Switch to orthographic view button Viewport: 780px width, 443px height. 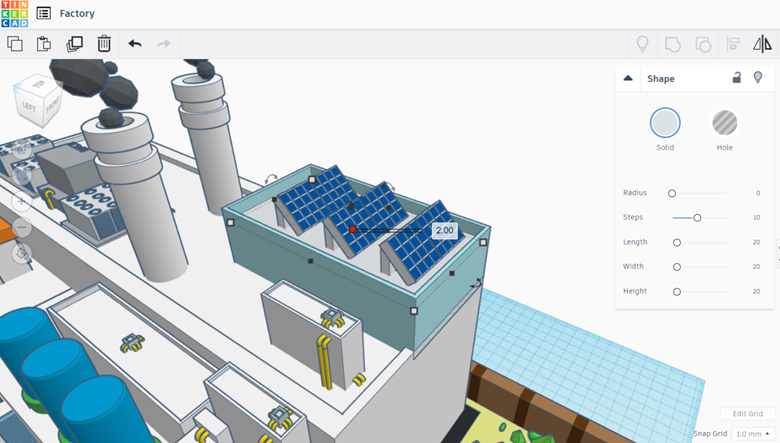click(x=21, y=253)
